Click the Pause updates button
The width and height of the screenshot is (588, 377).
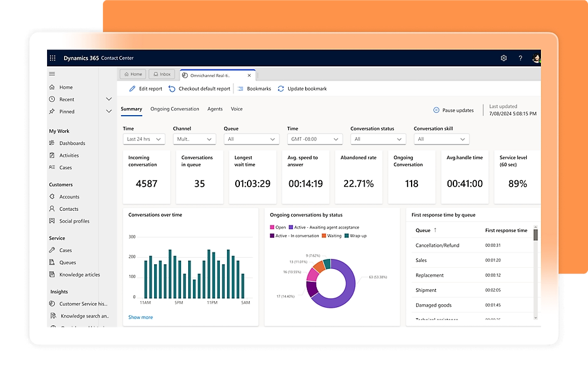(453, 110)
